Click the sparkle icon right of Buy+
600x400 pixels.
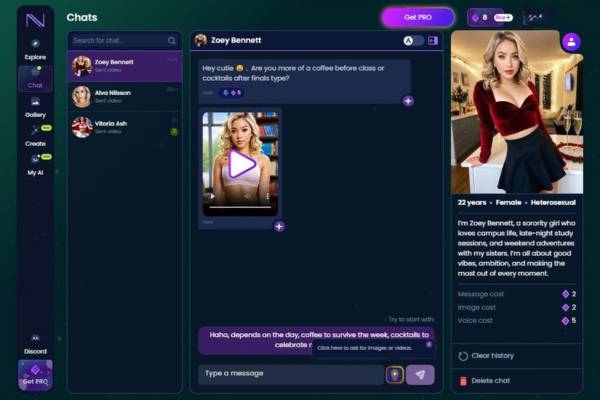[x=535, y=18]
